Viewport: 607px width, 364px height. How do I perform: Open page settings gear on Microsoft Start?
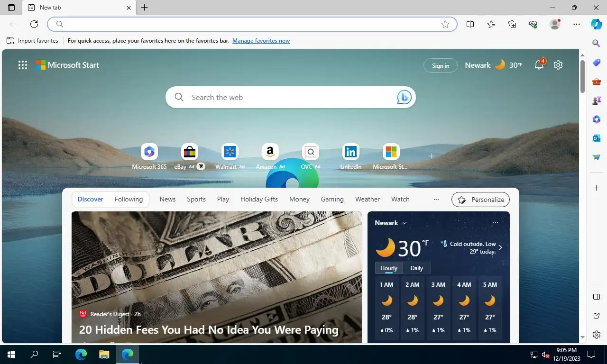point(558,65)
